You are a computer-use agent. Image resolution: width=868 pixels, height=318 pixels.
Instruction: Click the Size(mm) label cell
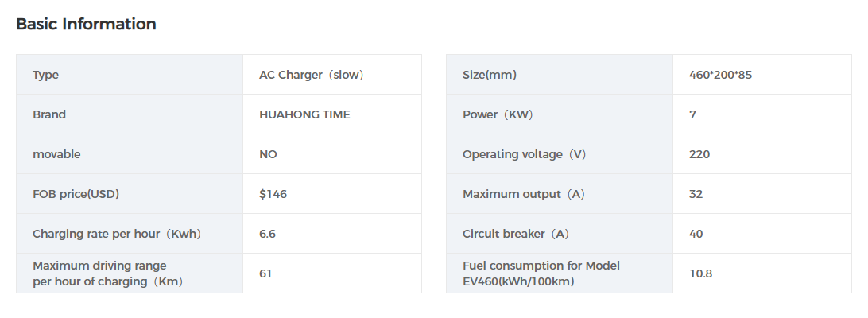(490, 75)
